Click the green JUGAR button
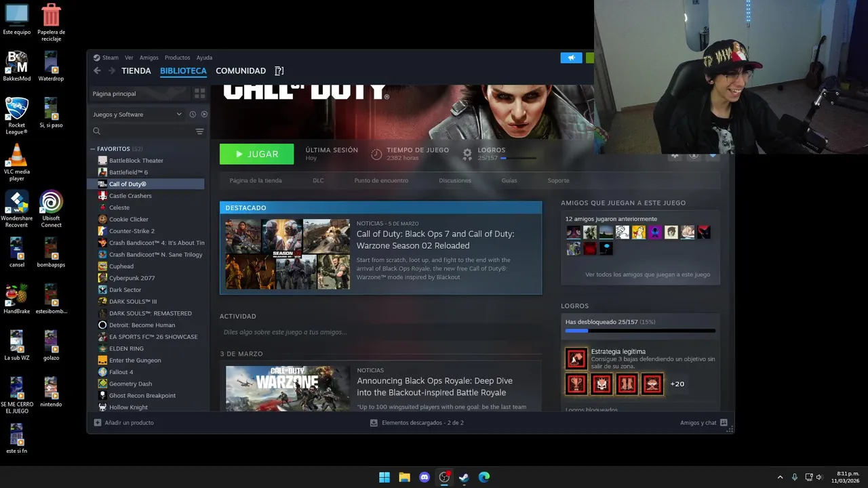The image size is (868, 488). click(256, 154)
